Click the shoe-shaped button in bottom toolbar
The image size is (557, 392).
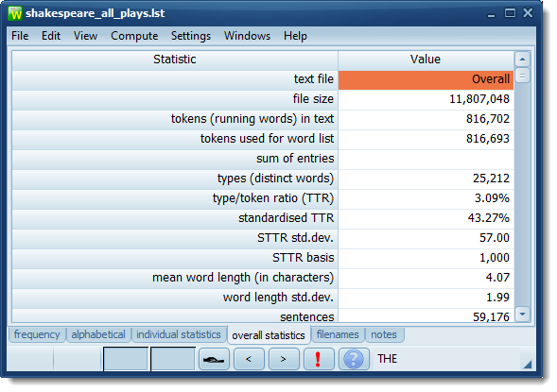214,359
